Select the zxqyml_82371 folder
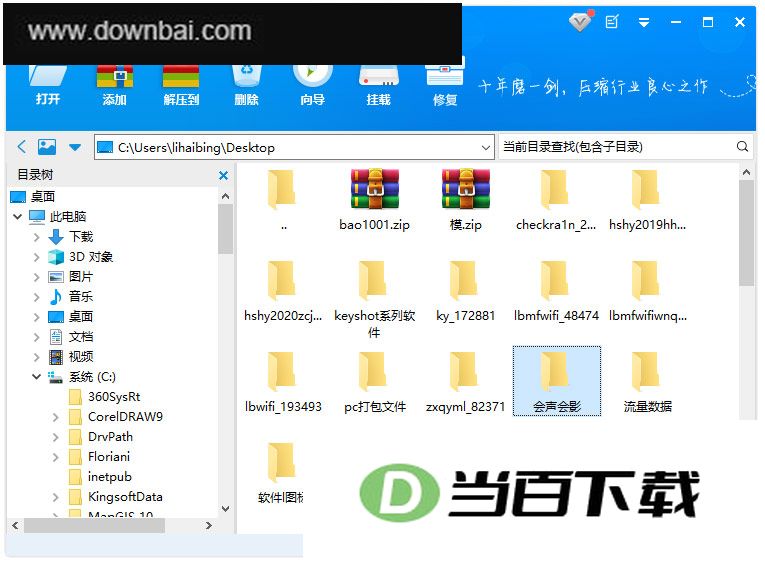The height and width of the screenshot is (564, 765). (x=465, y=383)
